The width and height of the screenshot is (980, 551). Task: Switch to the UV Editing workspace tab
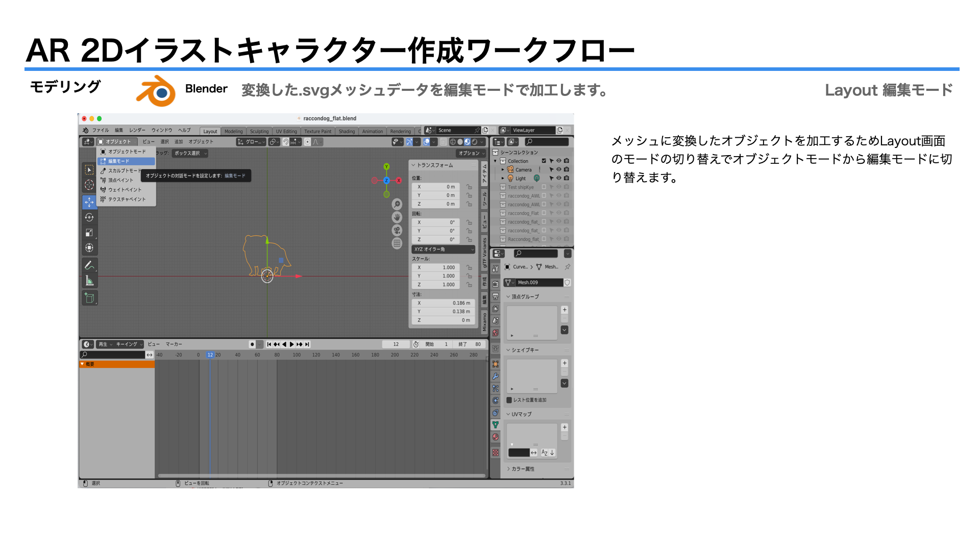point(286,132)
